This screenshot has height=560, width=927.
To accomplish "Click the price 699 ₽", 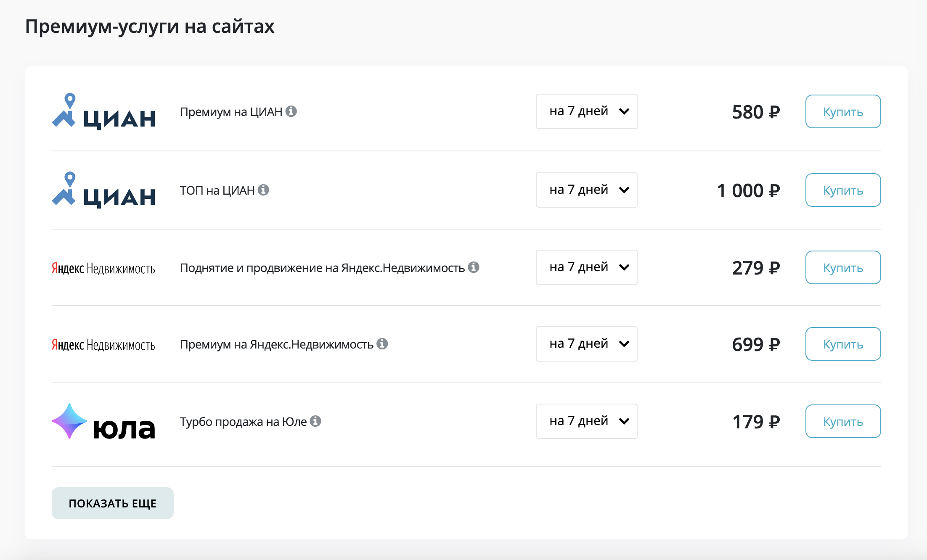I will coord(756,344).
